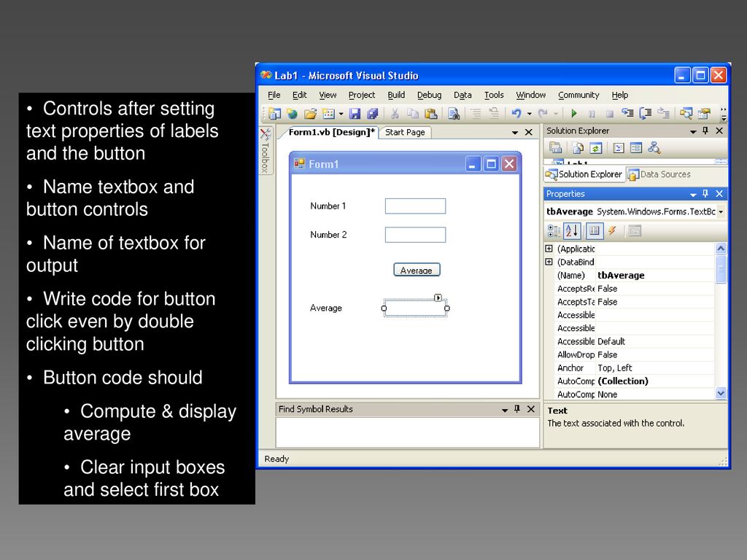
Task: Open the Toolbox side tab
Action: pos(266,150)
